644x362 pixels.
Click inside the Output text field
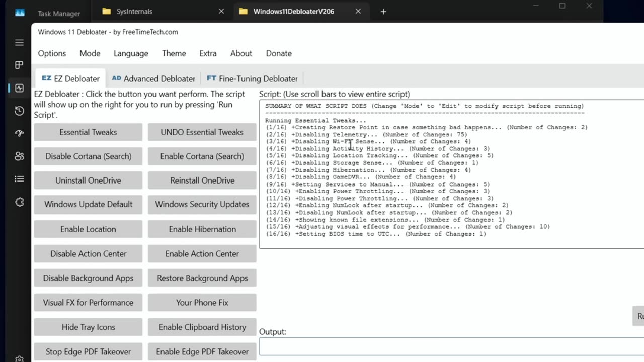pos(451,346)
